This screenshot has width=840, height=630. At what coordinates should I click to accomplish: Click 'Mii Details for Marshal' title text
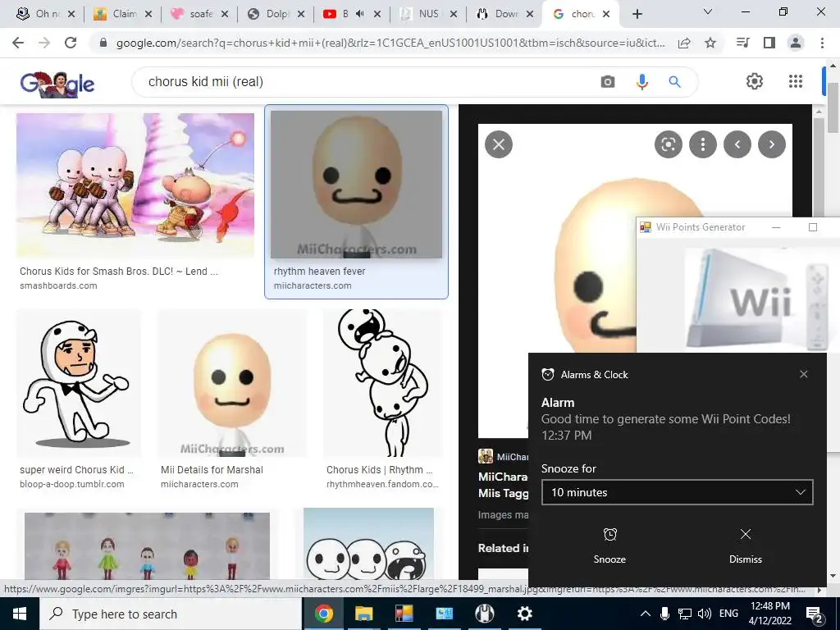[x=212, y=470]
